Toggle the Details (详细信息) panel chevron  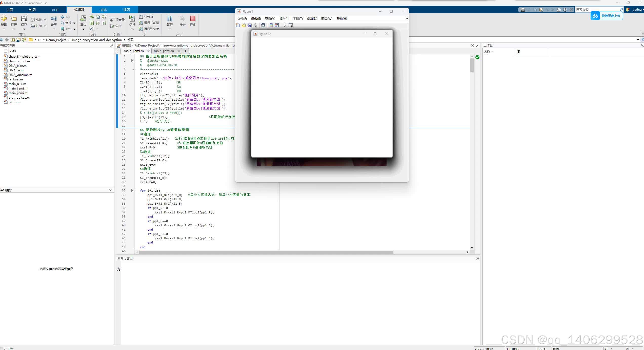[110, 190]
